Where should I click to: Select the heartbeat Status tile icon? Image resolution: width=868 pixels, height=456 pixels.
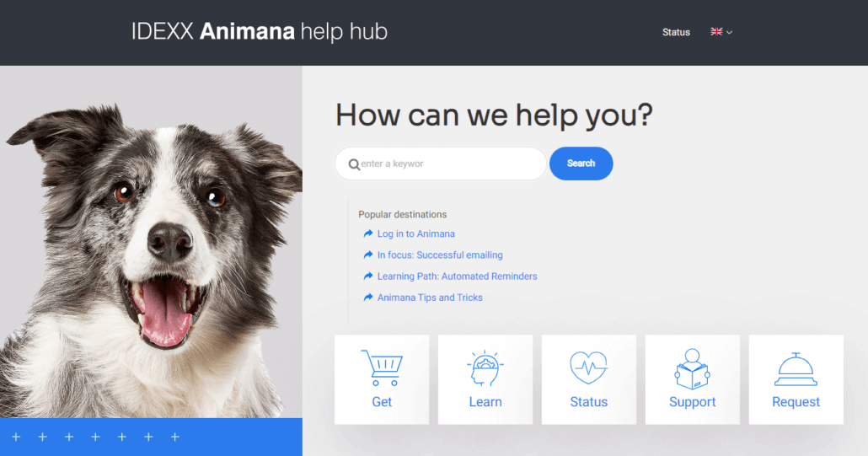[588, 367]
